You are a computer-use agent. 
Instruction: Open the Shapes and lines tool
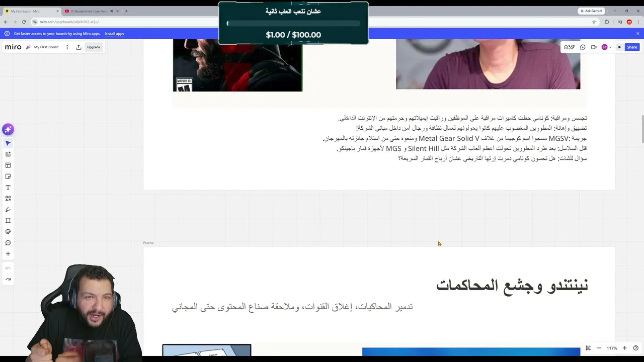coord(8,199)
